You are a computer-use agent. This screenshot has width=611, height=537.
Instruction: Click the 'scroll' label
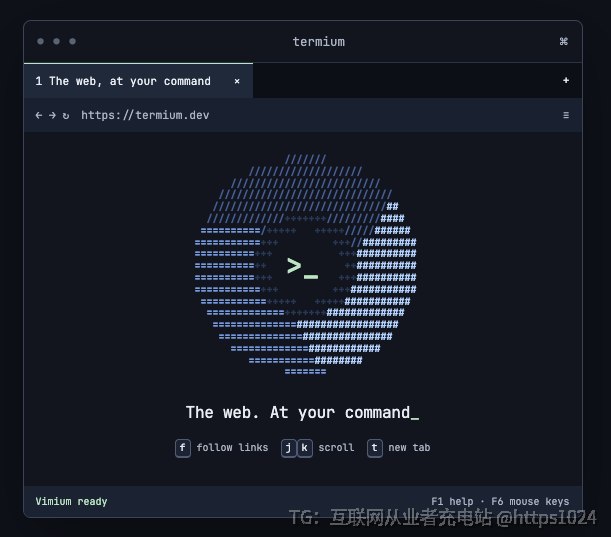pyautogui.click(x=336, y=448)
